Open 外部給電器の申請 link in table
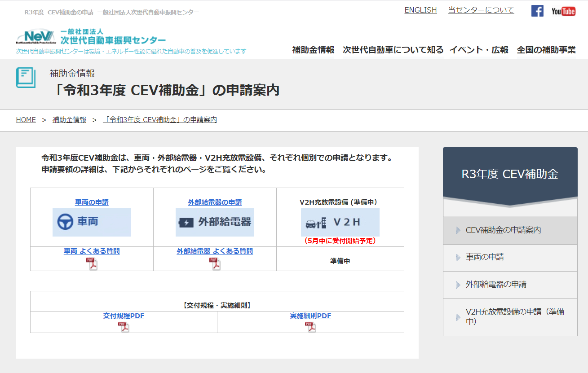This screenshot has height=373, width=588. 215,202
